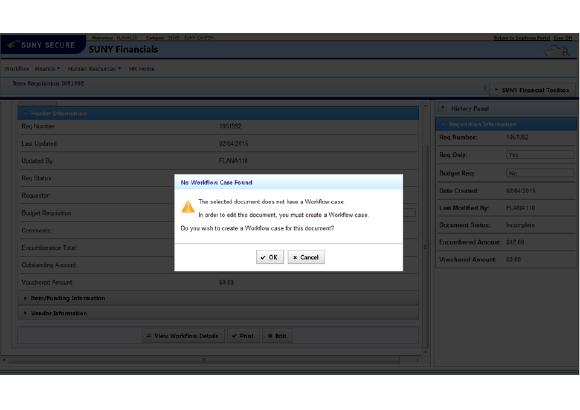Viewport: 580px width, 410px height.
Task: Click Last Modified By value FLANA110
Action: [520, 208]
